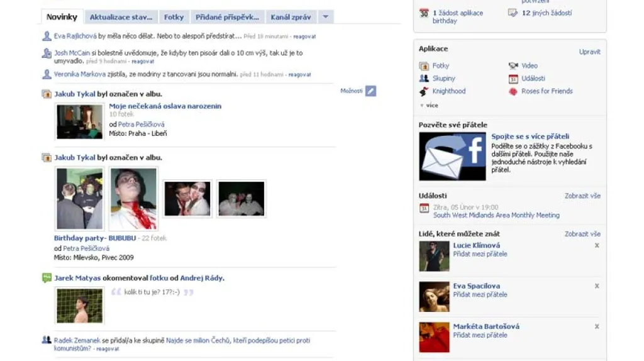
Task: Open the 12 jiných žádostí requests link
Action: (x=547, y=13)
